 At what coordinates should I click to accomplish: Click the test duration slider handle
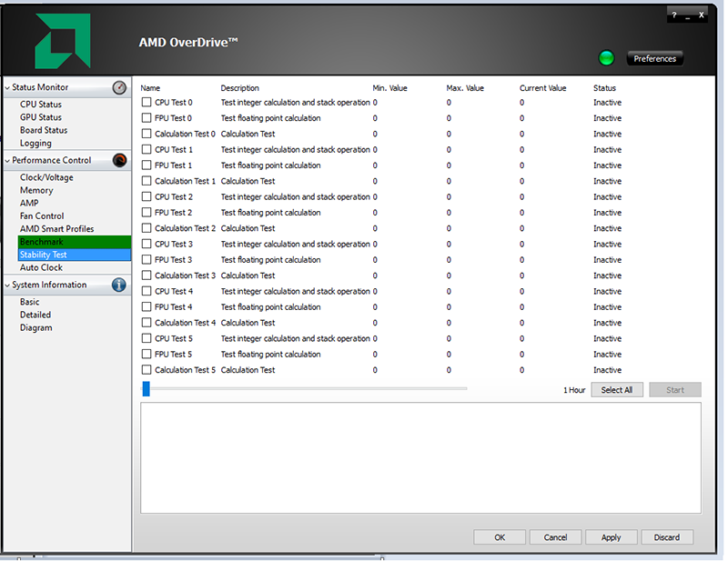coord(147,389)
